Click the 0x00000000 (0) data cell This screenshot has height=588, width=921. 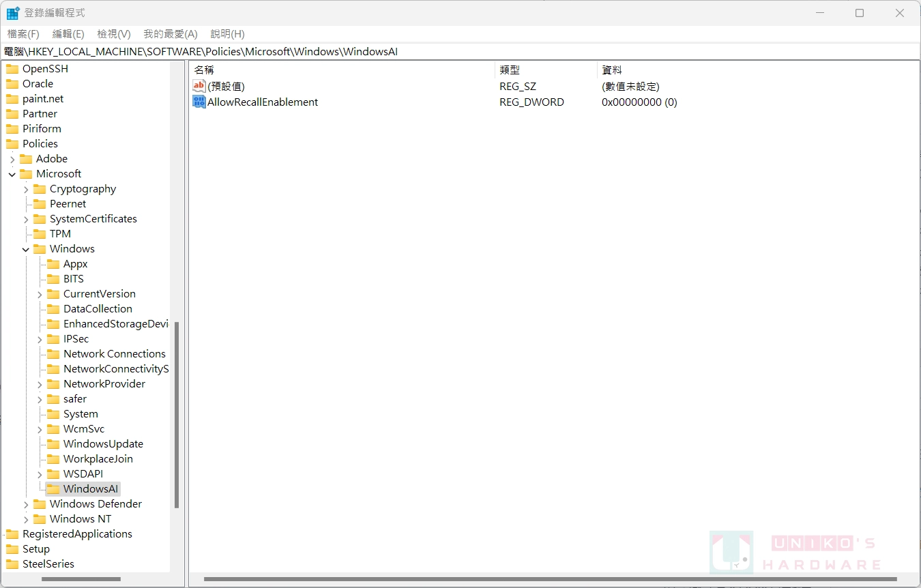tap(639, 102)
